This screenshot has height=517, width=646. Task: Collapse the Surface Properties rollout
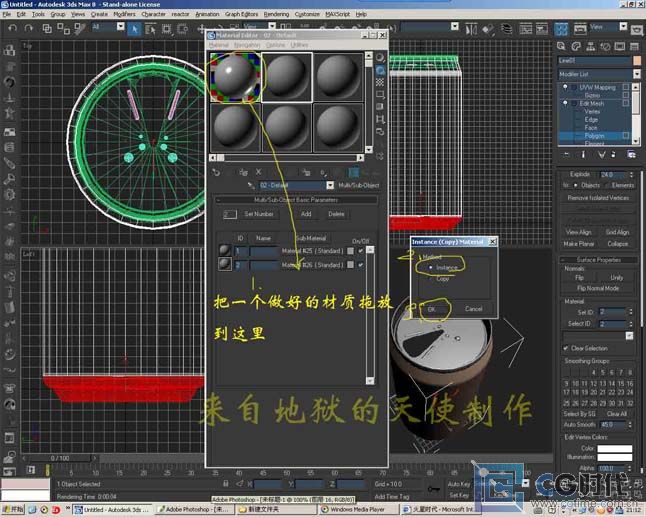599,260
